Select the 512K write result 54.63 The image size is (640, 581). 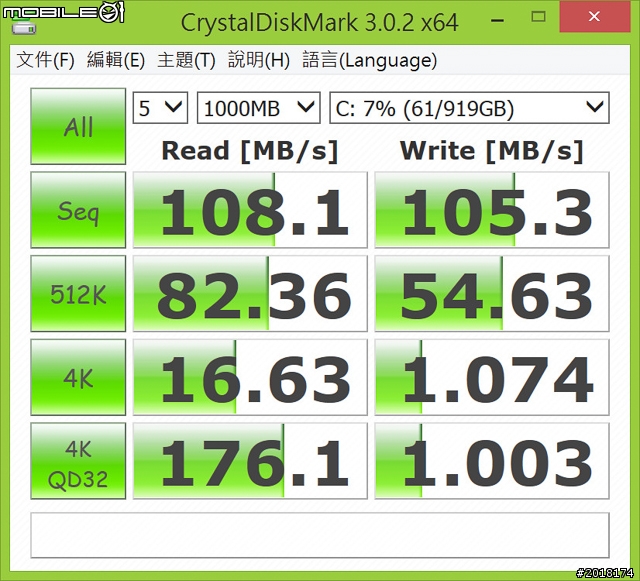tap(492, 294)
